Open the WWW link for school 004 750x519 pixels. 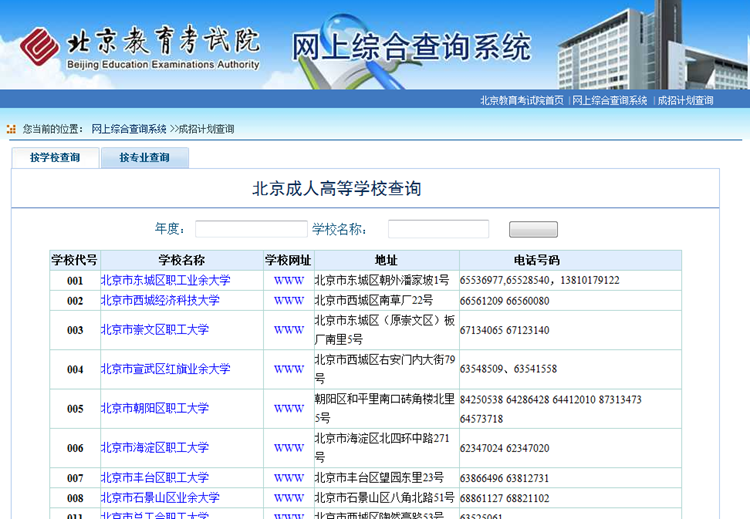pos(289,369)
